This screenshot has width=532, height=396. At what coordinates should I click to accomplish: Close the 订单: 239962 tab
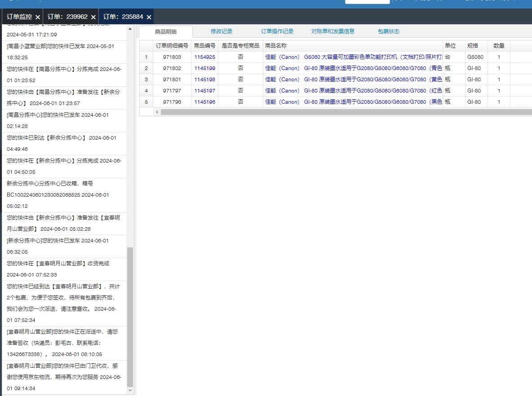pyautogui.click(x=93, y=17)
